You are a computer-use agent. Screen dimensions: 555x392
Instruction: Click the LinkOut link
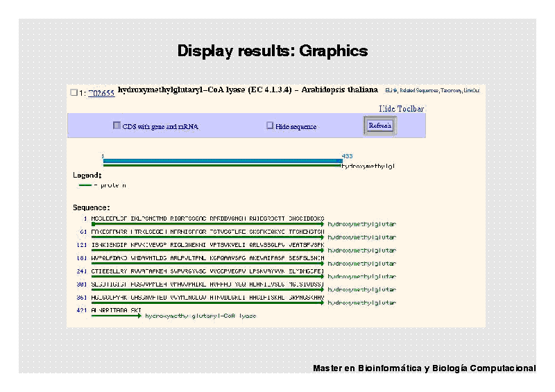tap(472, 90)
